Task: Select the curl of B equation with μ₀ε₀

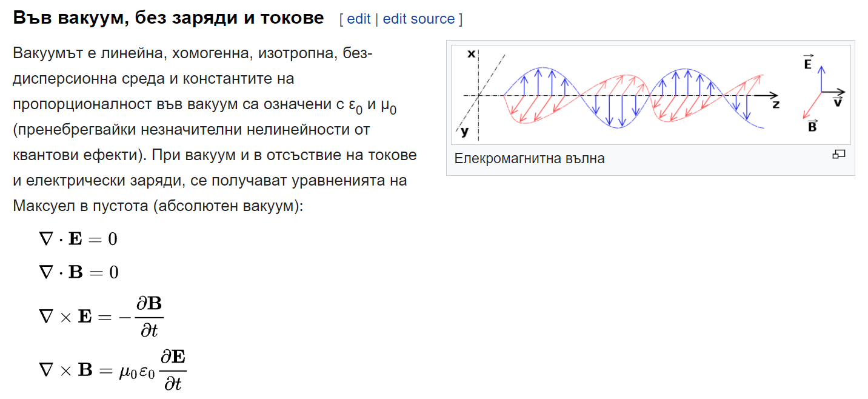Action: [113, 369]
